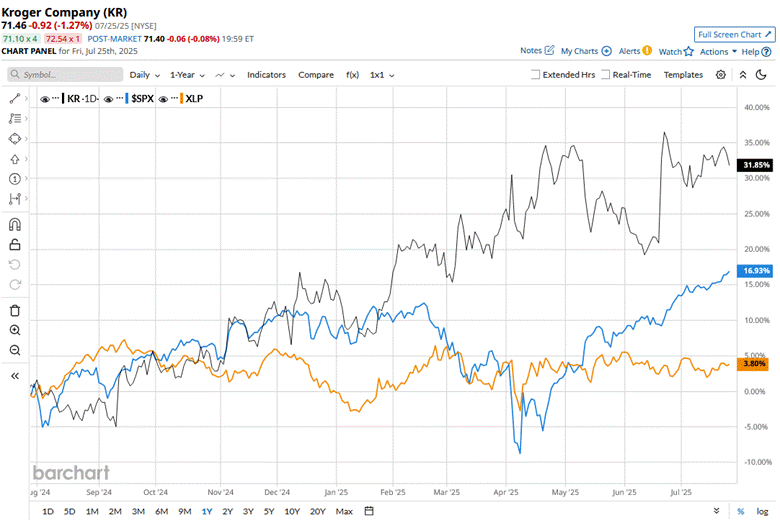This screenshot has height=523, width=780.
Task: Open the Compare menu
Action: [x=316, y=75]
